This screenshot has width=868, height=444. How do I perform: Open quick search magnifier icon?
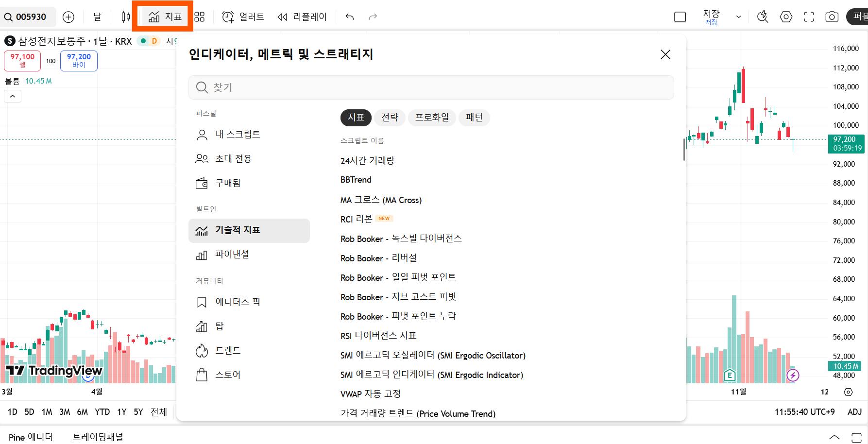click(763, 17)
